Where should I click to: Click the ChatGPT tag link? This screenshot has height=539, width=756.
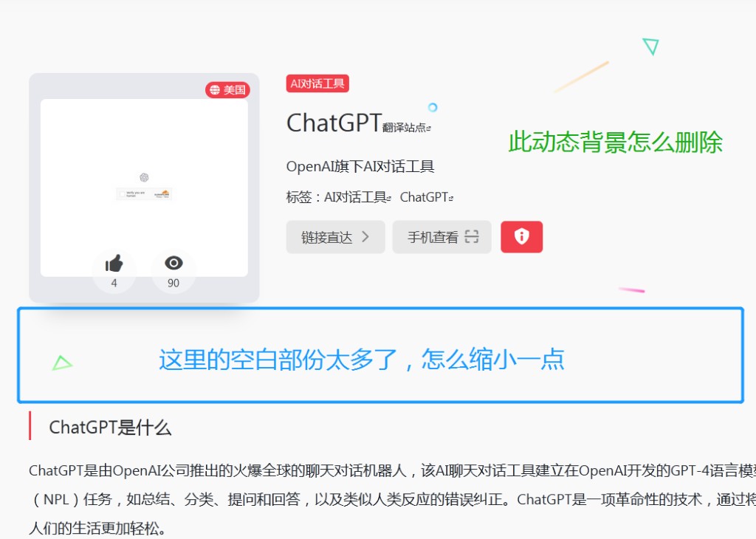[426, 197]
